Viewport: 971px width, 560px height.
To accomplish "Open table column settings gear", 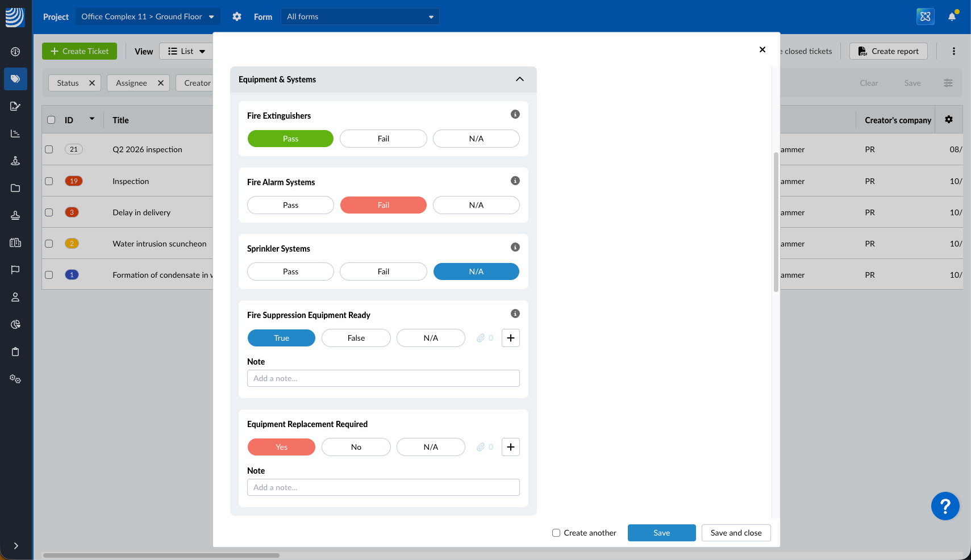I will click(948, 119).
